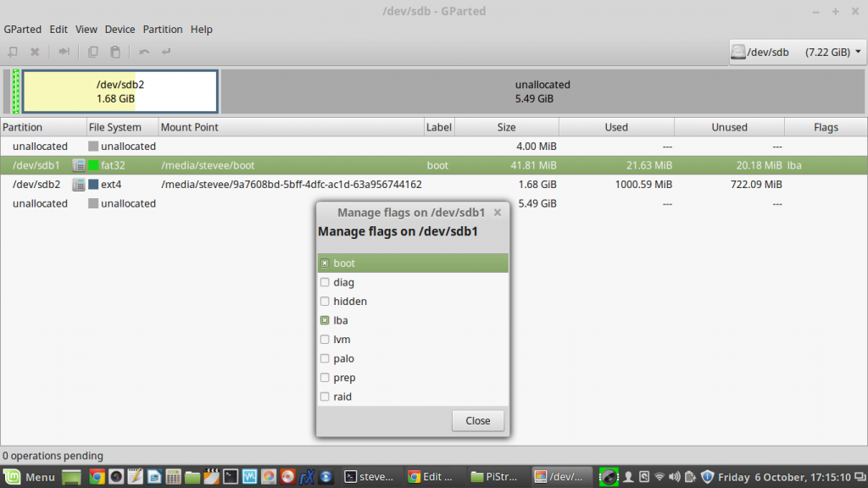Disable the lba flag checkbox
Screen dimensions: 868x488
click(x=325, y=321)
